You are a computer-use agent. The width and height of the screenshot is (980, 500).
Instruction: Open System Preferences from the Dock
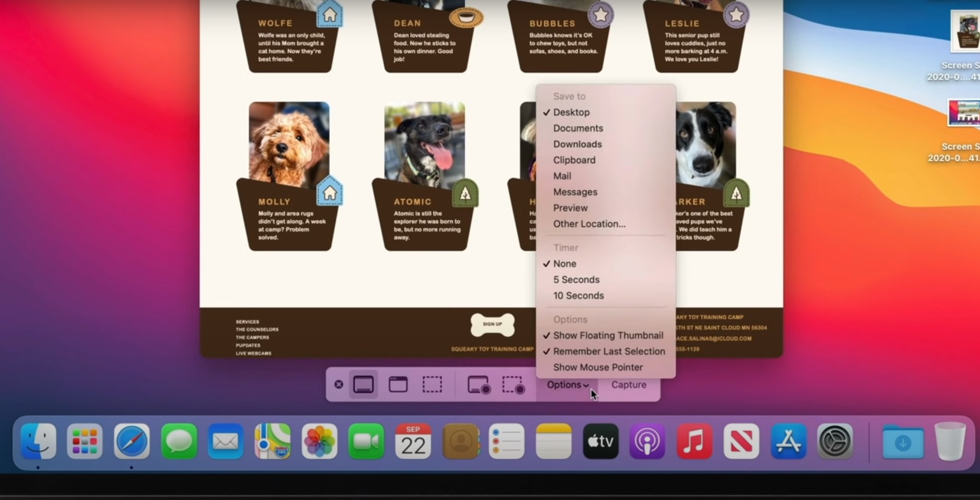[835, 441]
